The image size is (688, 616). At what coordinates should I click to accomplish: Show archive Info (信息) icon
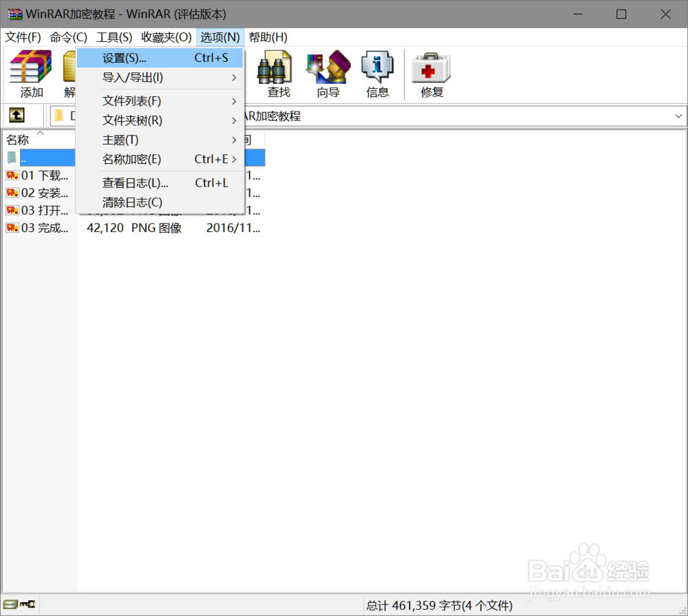377,67
